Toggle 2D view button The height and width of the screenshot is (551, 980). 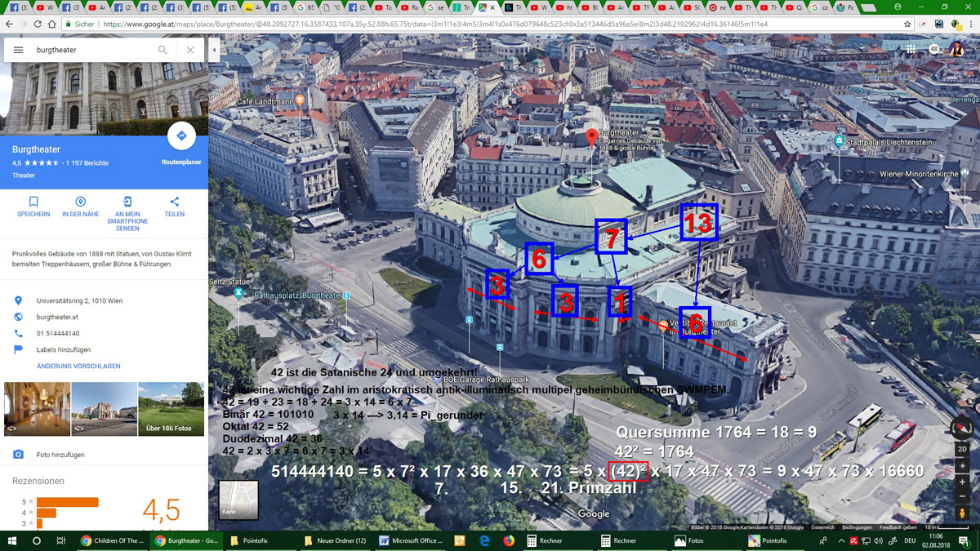962,449
